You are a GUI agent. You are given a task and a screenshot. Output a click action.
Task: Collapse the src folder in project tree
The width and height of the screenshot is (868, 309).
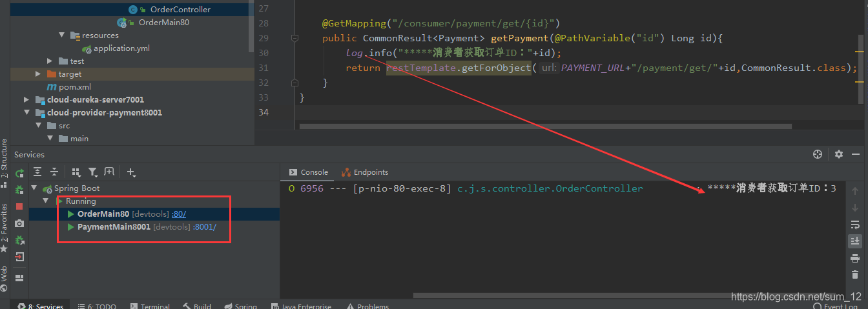click(x=39, y=126)
